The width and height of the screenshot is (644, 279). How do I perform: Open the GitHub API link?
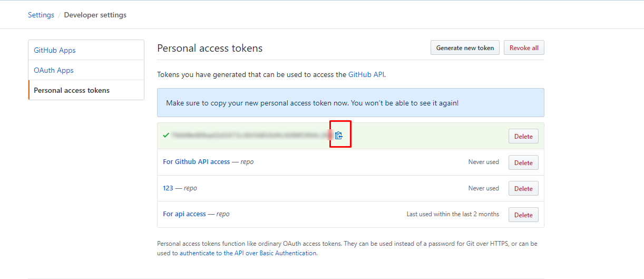click(x=366, y=75)
